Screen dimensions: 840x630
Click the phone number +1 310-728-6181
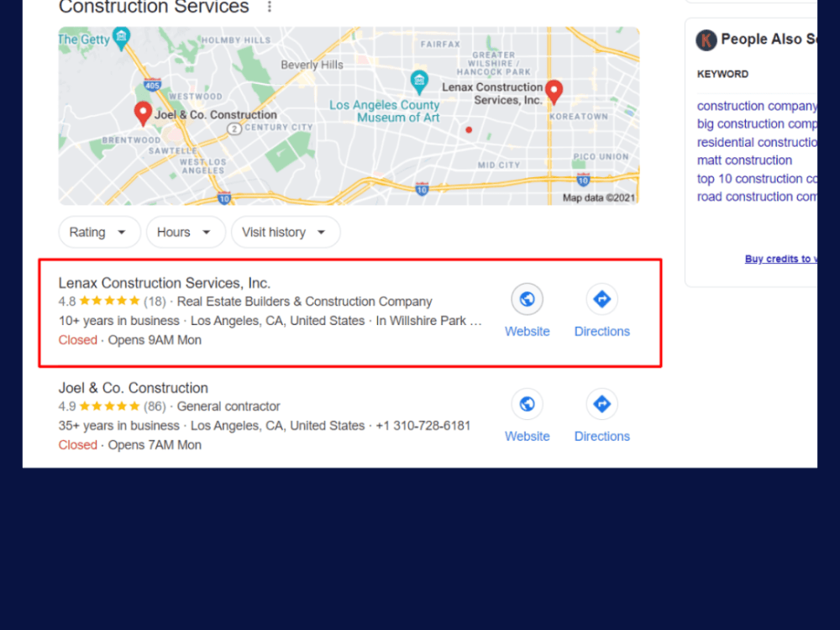tap(423, 426)
